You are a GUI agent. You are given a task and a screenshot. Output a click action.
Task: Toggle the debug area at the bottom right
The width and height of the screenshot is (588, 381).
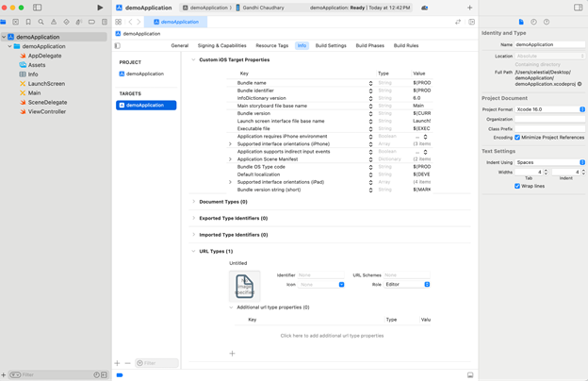pyautogui.click(x=470, y=375)
